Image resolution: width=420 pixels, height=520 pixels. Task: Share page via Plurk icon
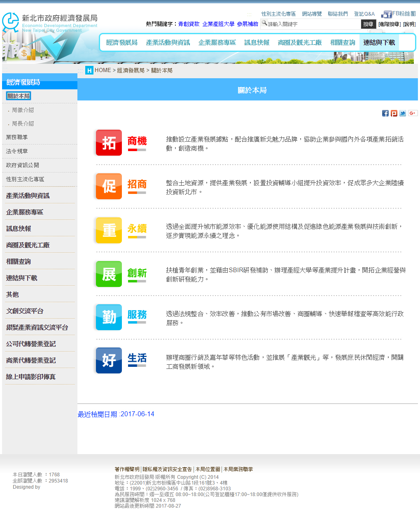click(394, 113)
